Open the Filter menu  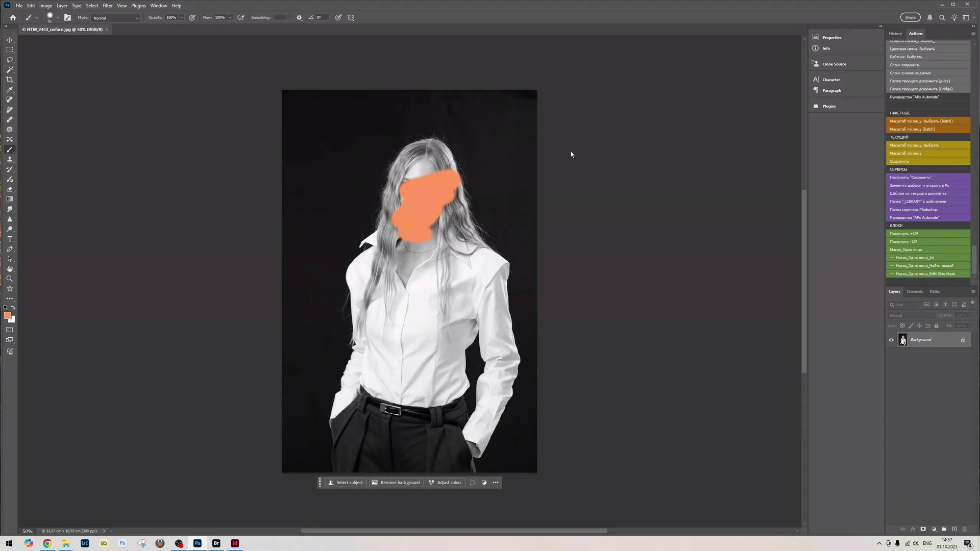[x=107, y=6]
